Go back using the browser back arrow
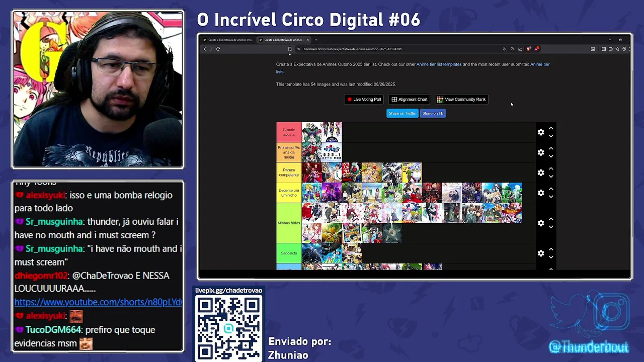Viewport: 644px width, 362px height. coord(205,49)
